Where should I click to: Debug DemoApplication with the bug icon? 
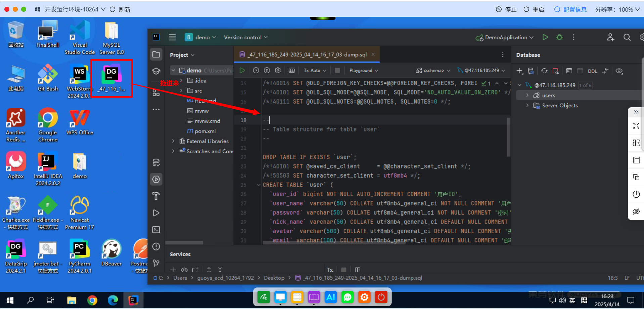(x=559, y=37)
